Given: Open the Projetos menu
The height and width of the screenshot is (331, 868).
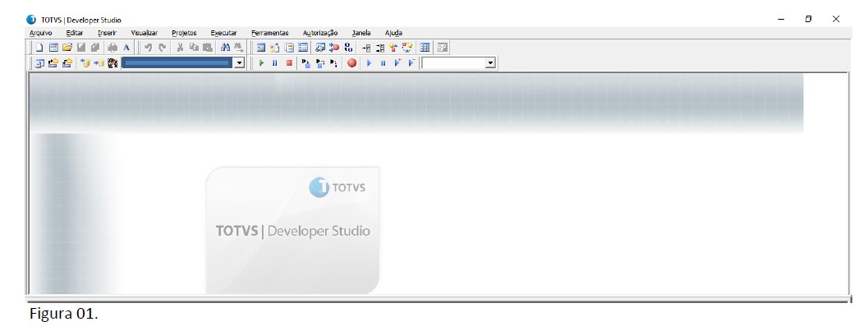Looking at the screenshot, I should (x=184, y=33).
